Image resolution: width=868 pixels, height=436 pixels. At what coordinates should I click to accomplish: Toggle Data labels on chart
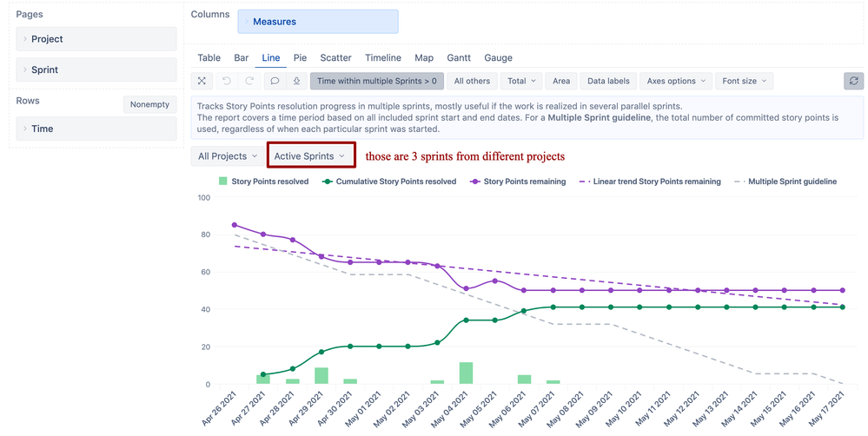(608, 81)
